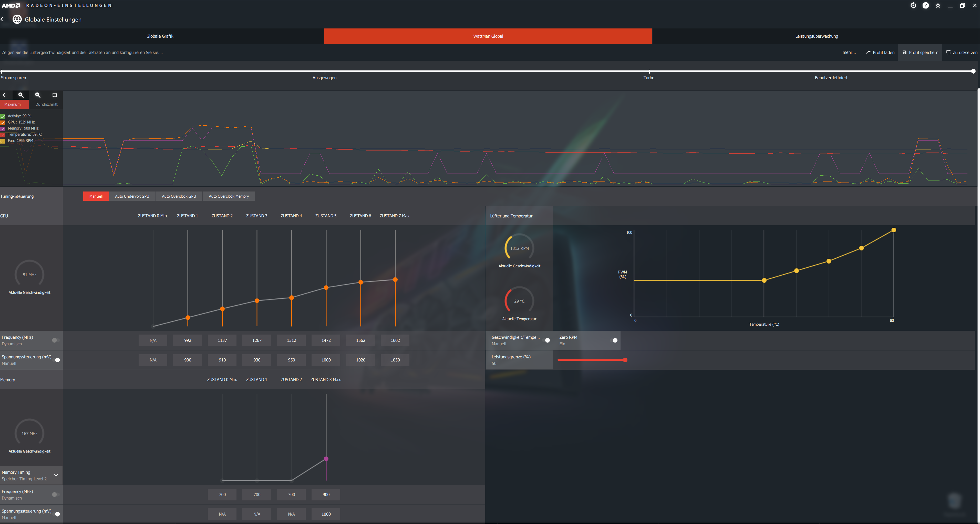980x524 pixels.
Task: Uncheck the Fan 1956 RPM graph checkbox
Action: click(x=3, y=141)
